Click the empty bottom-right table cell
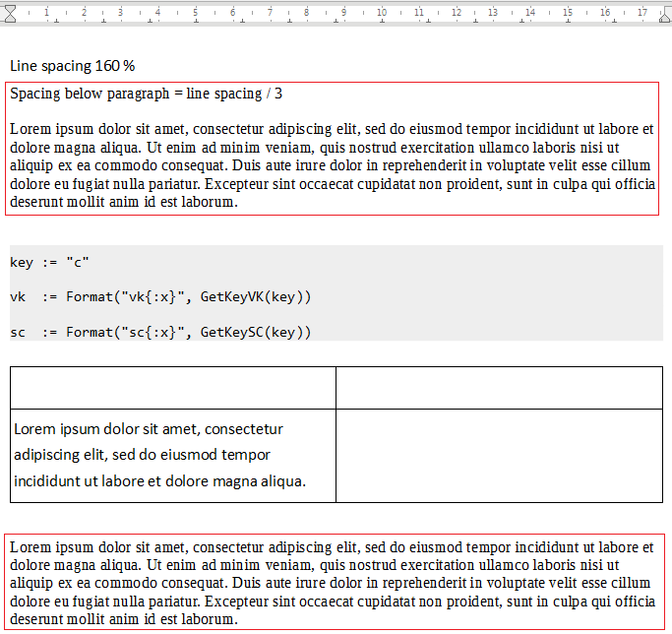 499,456
